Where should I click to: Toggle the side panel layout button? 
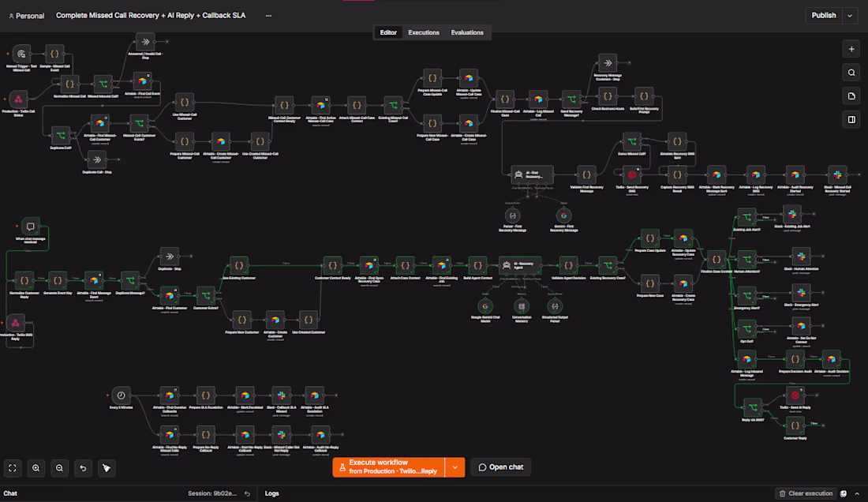(851, 119)
